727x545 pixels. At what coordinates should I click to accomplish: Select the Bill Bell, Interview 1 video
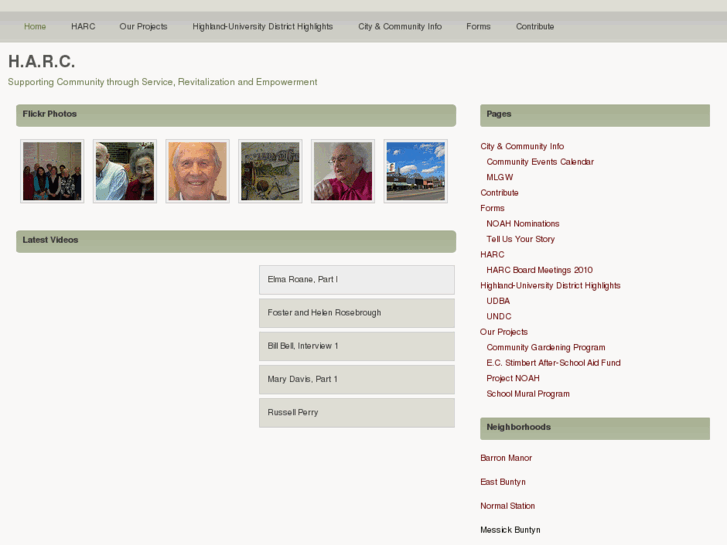pos(357,346)
